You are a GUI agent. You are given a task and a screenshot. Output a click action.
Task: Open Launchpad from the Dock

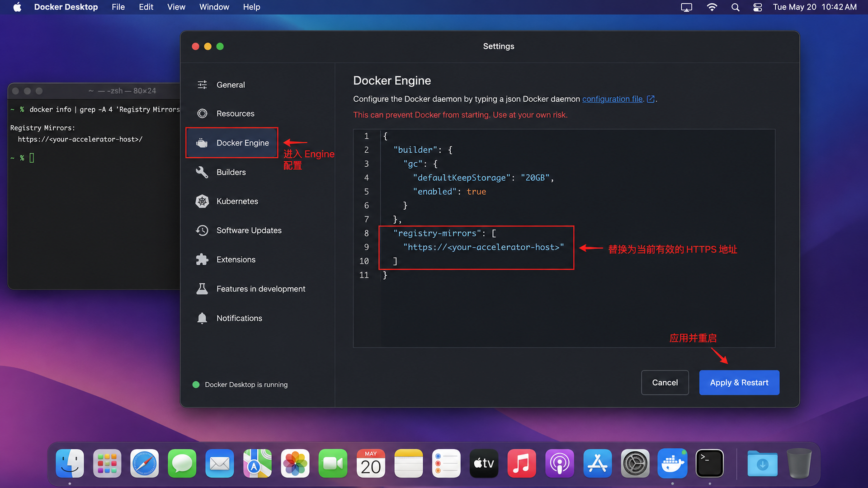107,464
